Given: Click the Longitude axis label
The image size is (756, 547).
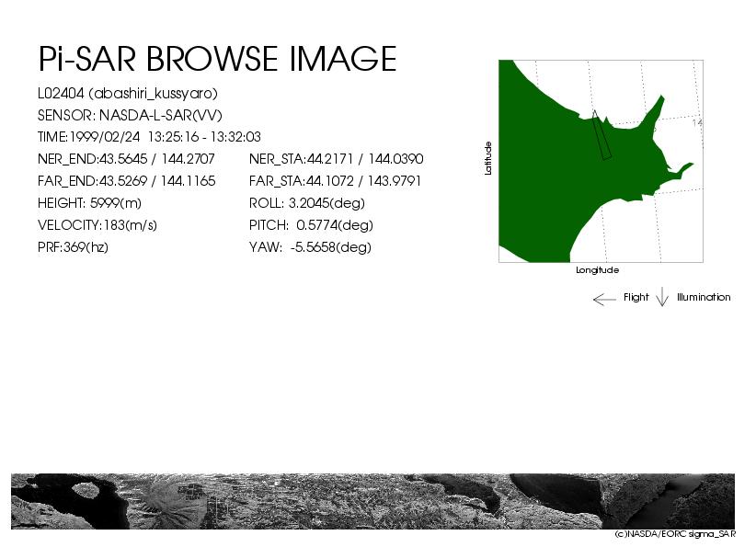Looking at the screenshot, I should pos(598,270).
